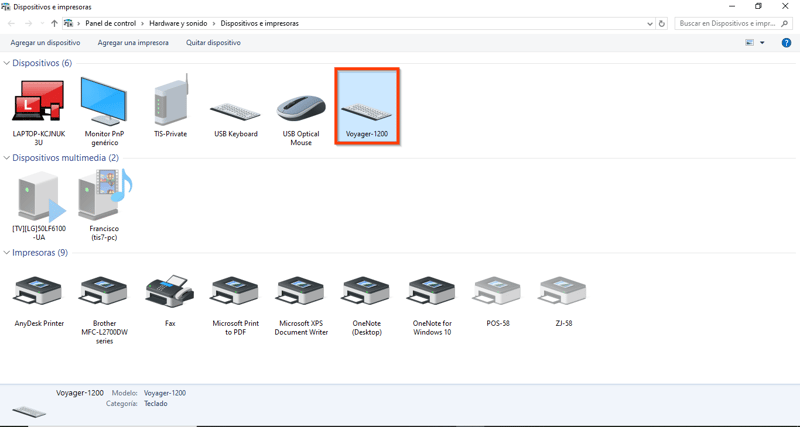Select the Microsoft Print to PDF printer
This screenshot has width=800, height=427.
click(235, 306)
